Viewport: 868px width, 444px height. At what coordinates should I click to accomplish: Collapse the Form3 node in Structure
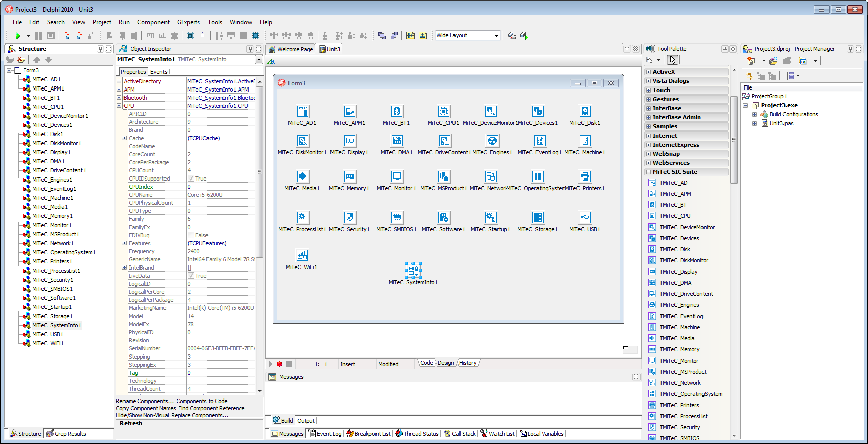[9, 70]
